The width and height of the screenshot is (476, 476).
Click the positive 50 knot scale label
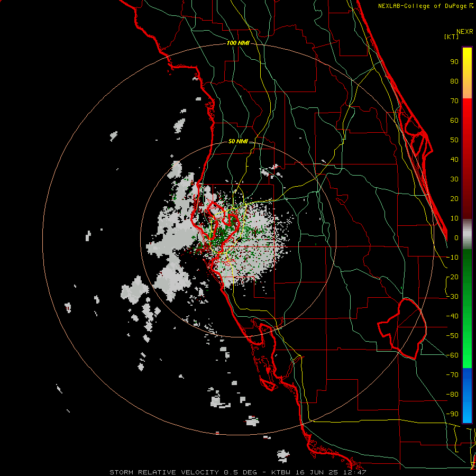[x=454, y=140]
